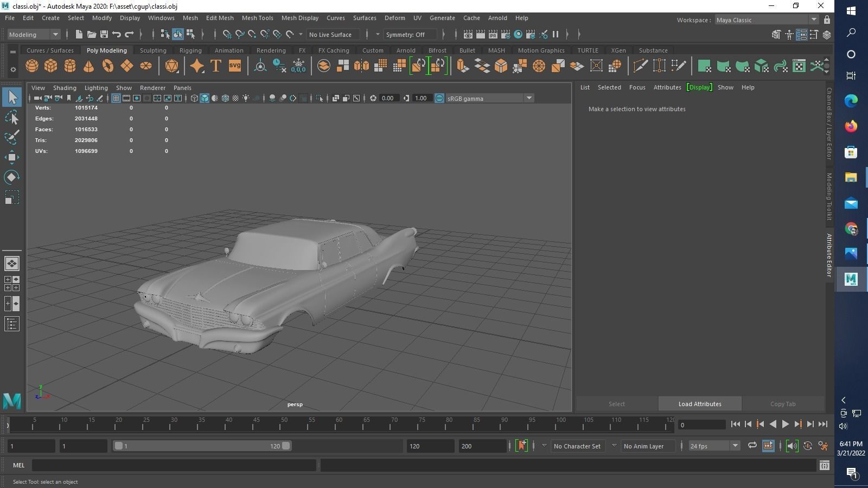
Task: Click the attribute editor Select button
Action: pyautogui.click(x=617, y=404)
